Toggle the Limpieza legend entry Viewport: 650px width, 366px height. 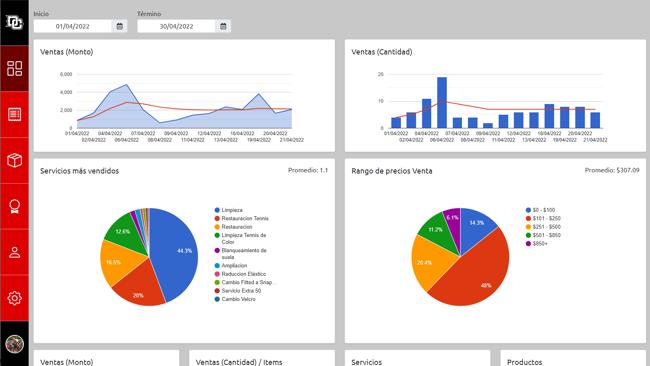click(228, 210)
